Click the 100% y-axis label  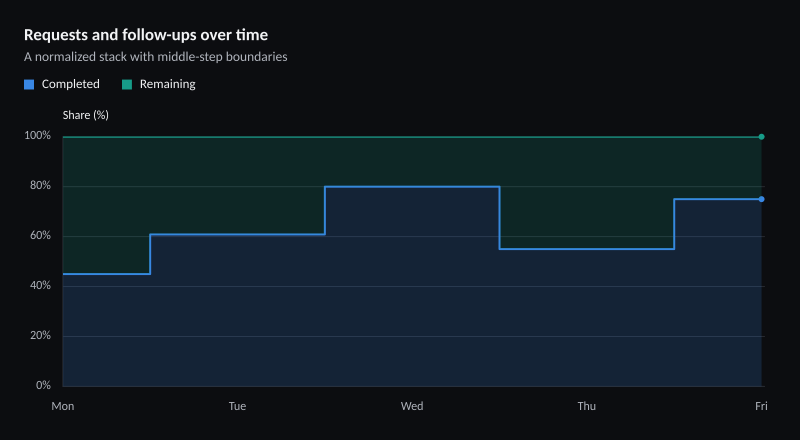pyautogui.click(x=40, y=136)
